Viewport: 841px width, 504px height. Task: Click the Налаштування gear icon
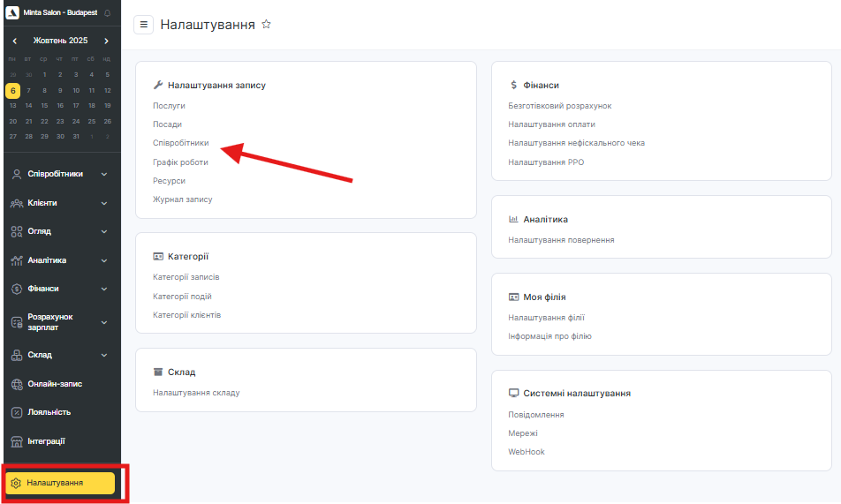pos(16,483)
